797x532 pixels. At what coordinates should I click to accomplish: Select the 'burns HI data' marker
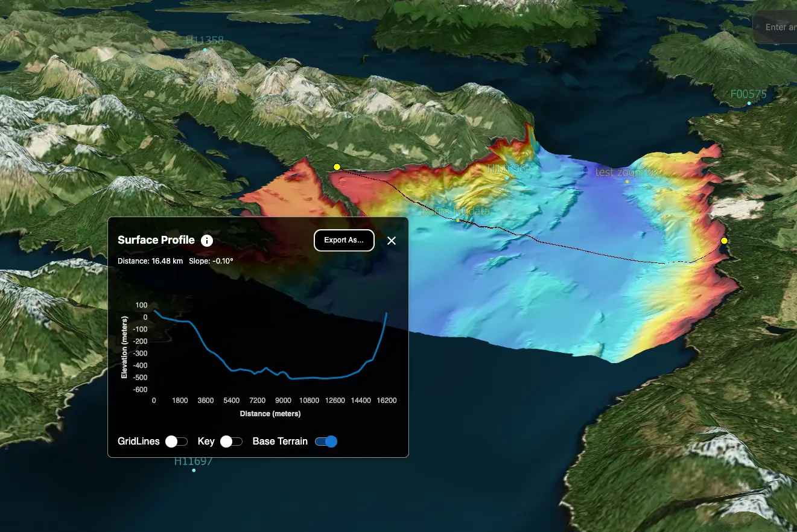458,220
